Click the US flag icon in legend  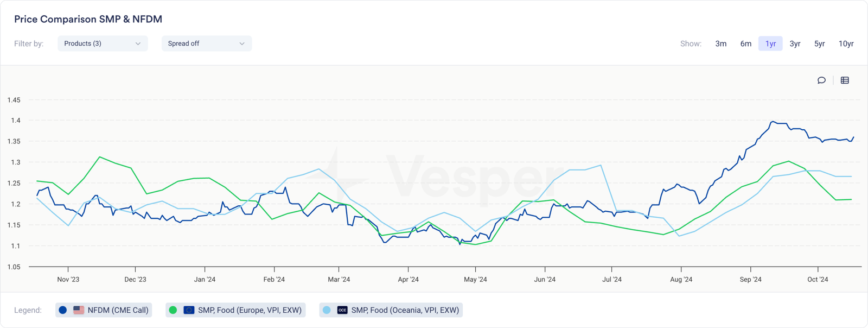point(79,310)
